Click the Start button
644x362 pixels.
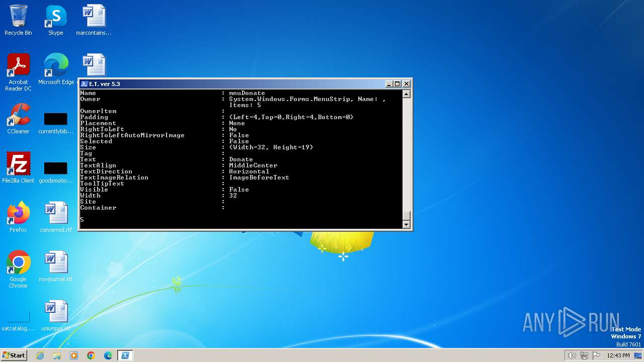click(14, 355)
